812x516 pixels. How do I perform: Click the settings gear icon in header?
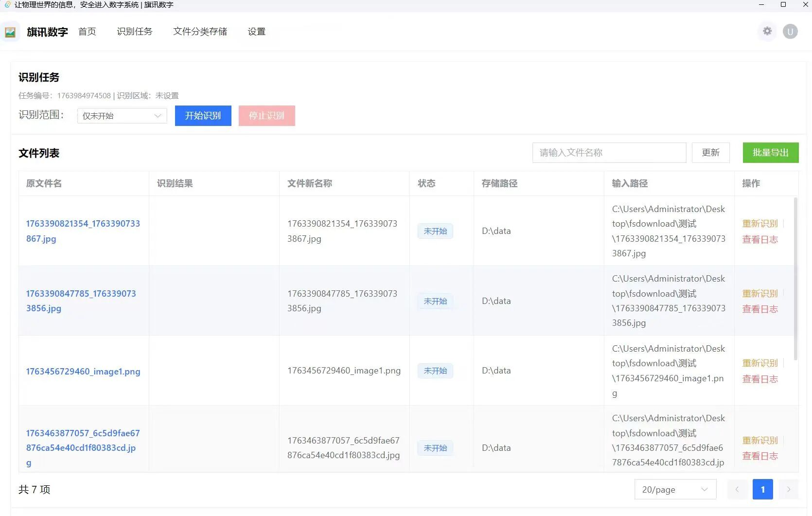click(767, 31)
